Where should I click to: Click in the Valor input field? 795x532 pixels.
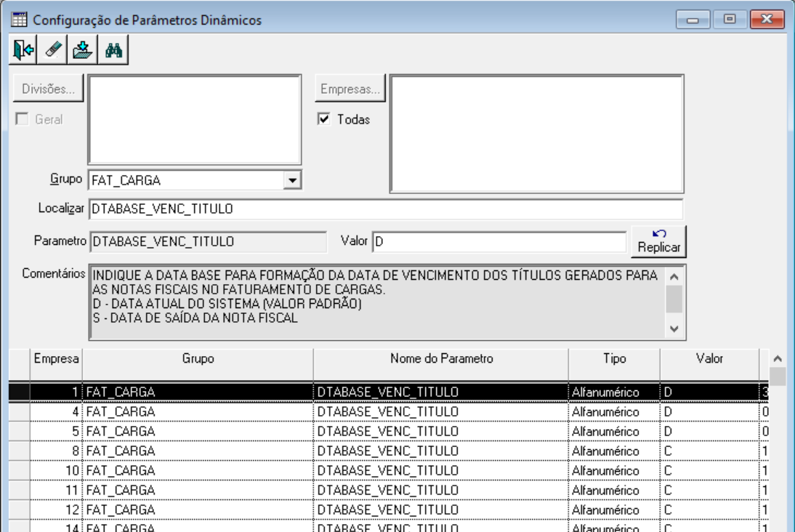coord(499,241)
